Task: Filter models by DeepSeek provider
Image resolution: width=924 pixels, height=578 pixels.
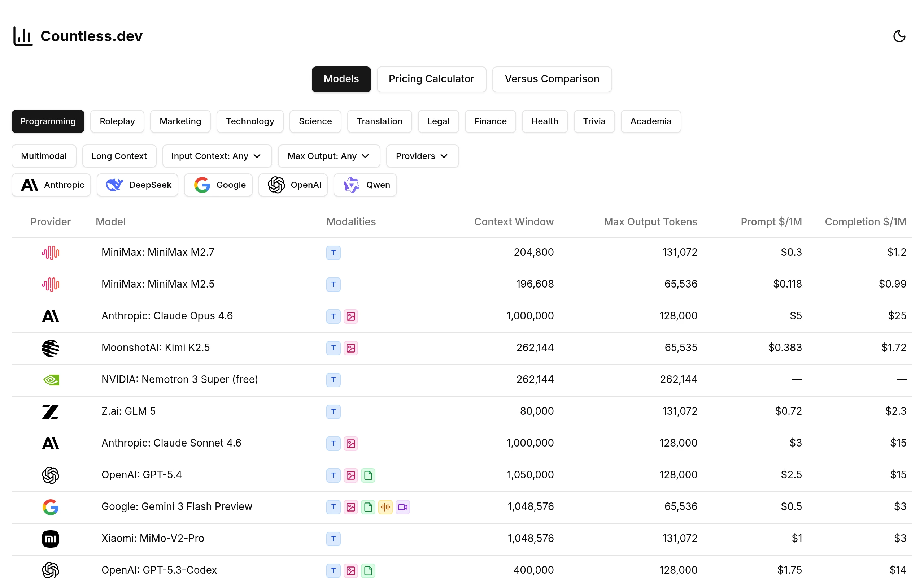Action: click(138, 185)
